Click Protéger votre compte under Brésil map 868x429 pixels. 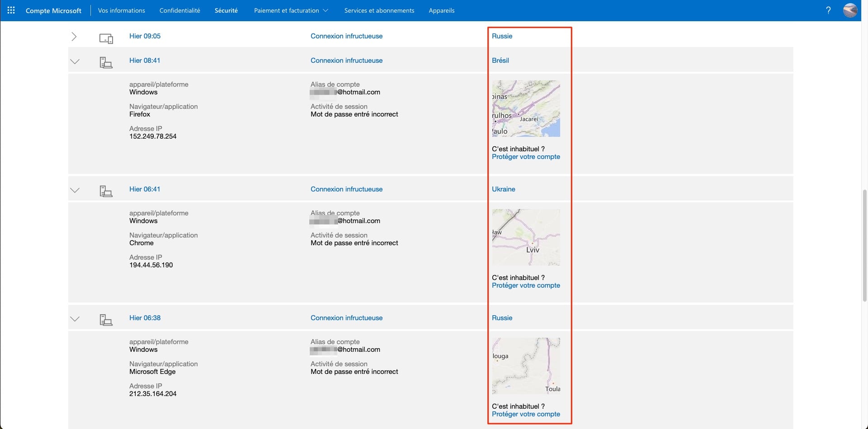(x=526, y=157)
